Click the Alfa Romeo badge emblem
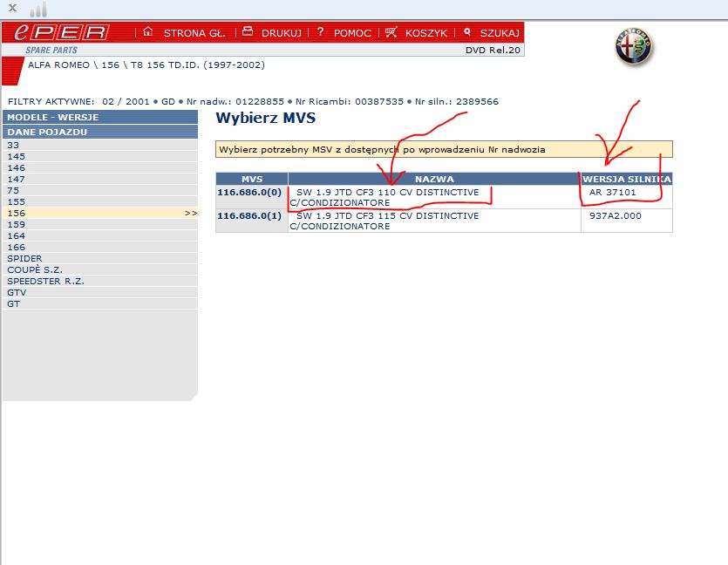 [x=634, y=46]
